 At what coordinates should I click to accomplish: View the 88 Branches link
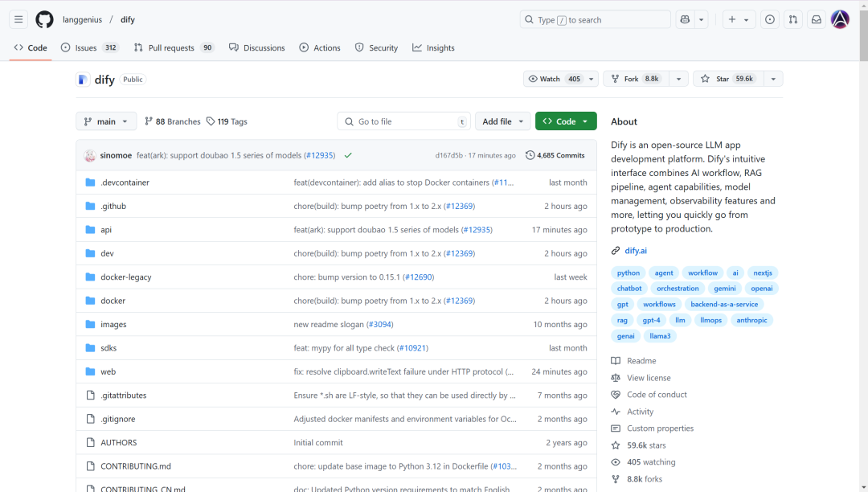[172, 121]
